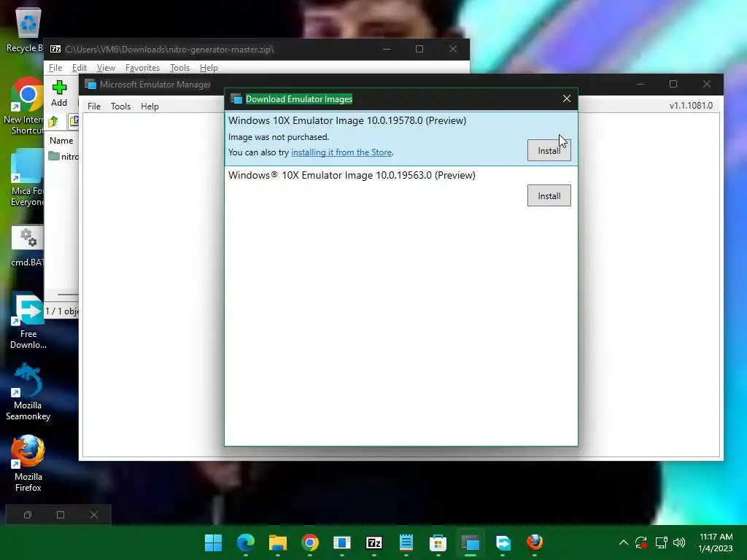Click the 7z icon in 7-Zip title bar
This screenshot has width=747, height=560.
coord(55,49)
